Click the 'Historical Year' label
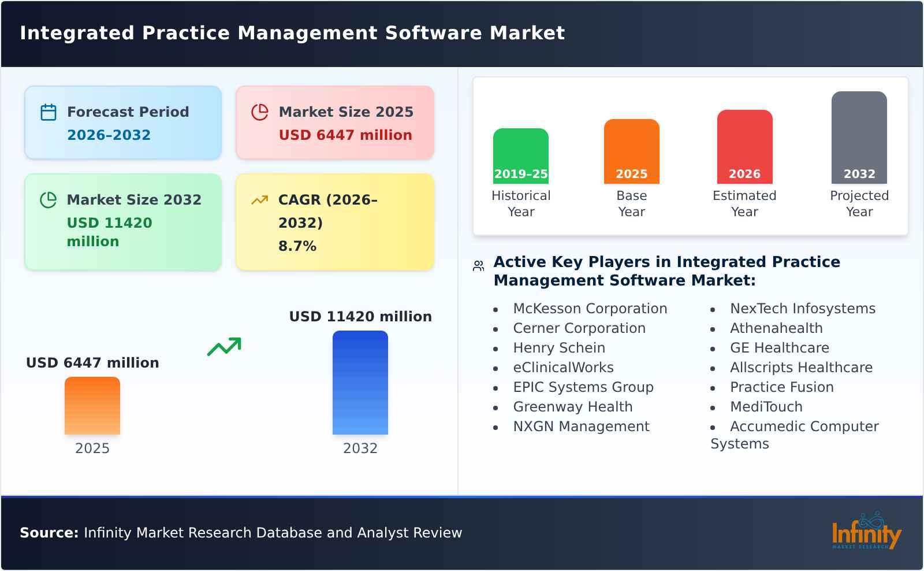Screen dimensions: 924x571 (x=521, y=203)
